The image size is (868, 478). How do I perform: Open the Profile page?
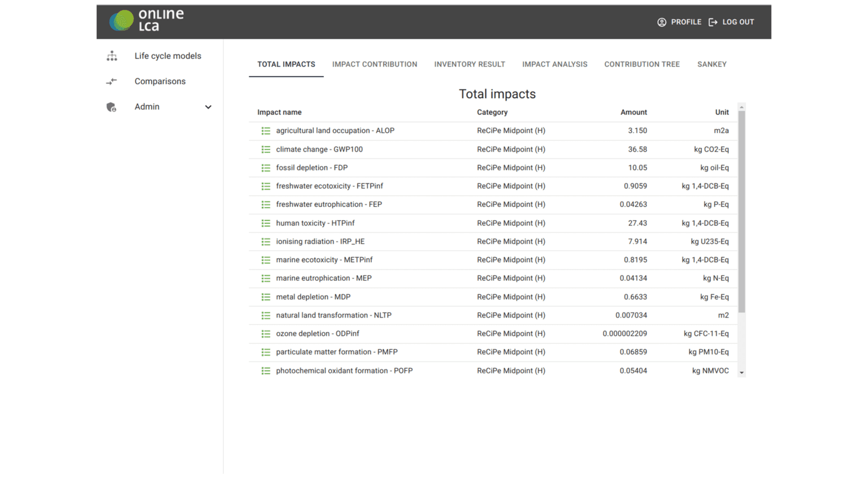[x=679, y=22]
